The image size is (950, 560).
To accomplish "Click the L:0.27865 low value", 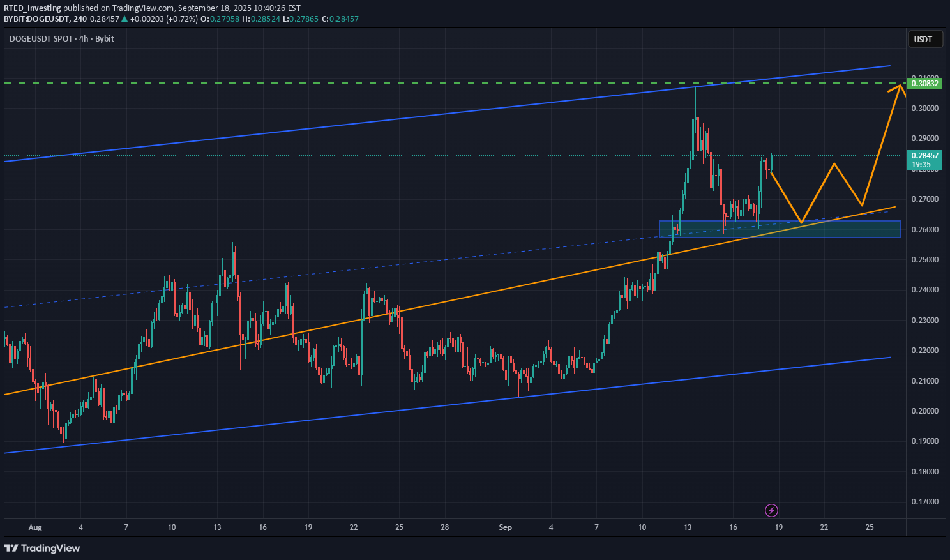I will tap(300, 19).
